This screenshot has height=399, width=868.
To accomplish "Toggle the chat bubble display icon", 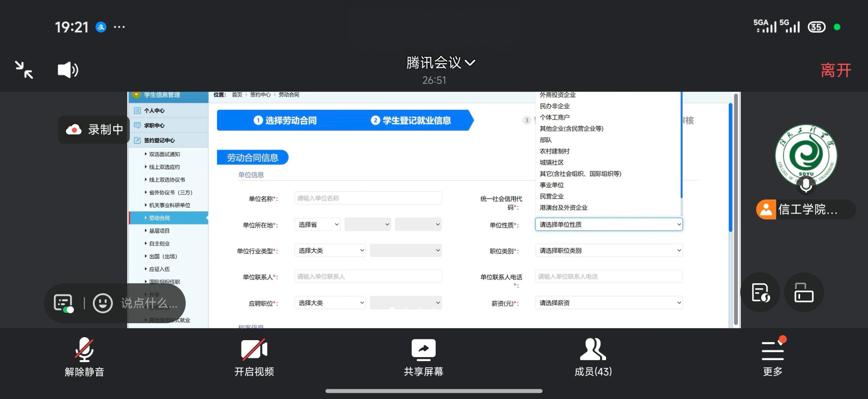I will [64, 303].
